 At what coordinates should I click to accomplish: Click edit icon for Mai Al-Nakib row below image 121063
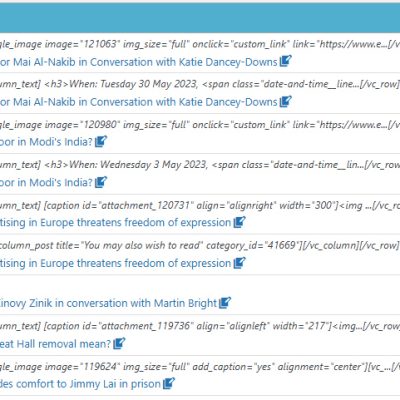pos(285,61)
